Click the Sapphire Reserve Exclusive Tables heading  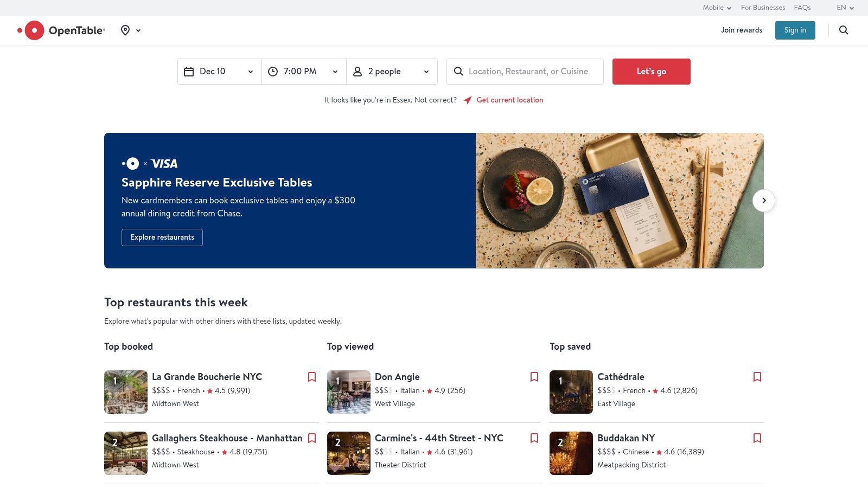pos(217,183)
